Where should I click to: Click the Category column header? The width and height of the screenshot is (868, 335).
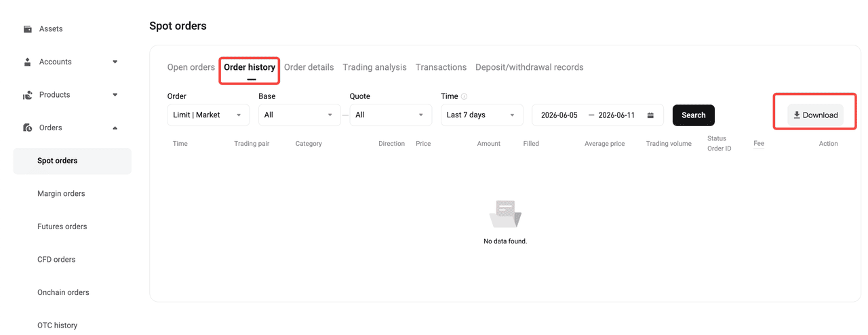pyautogui.click(x=309, y=144)
